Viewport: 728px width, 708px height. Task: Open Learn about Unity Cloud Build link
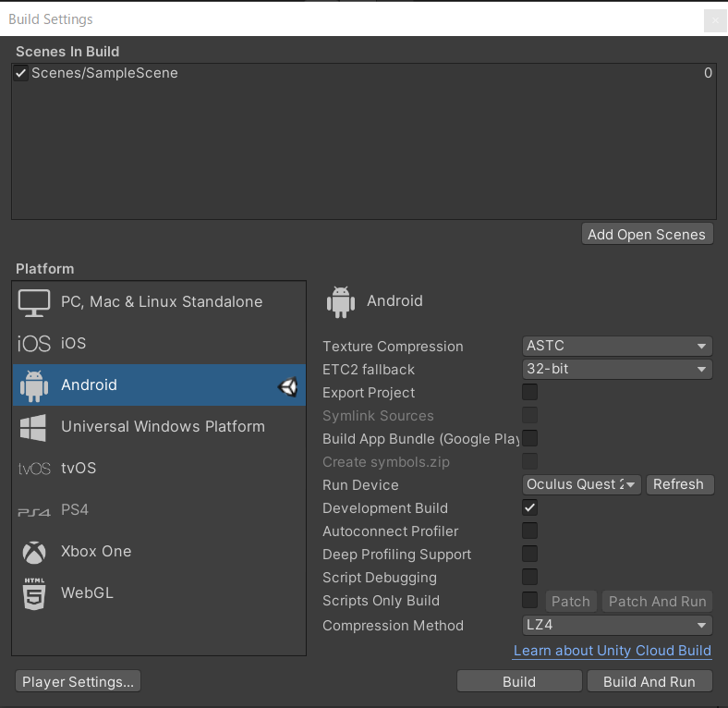click(x=613, y=651)
